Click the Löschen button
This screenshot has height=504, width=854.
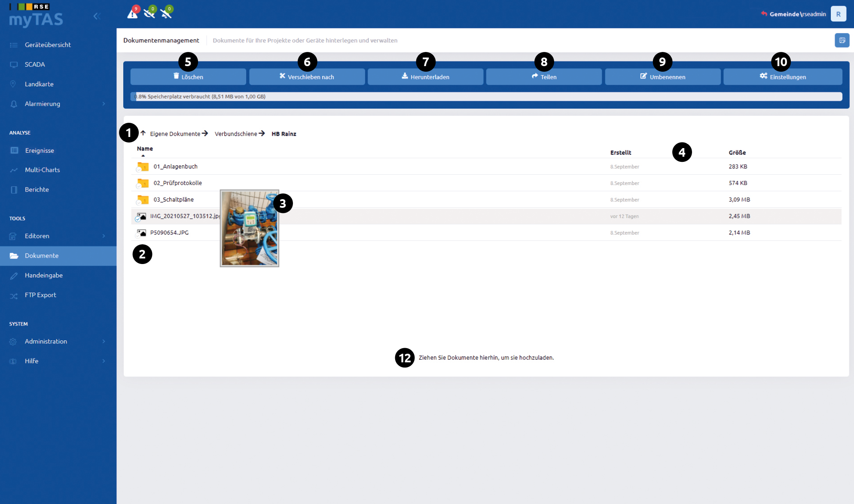point(188,77)
